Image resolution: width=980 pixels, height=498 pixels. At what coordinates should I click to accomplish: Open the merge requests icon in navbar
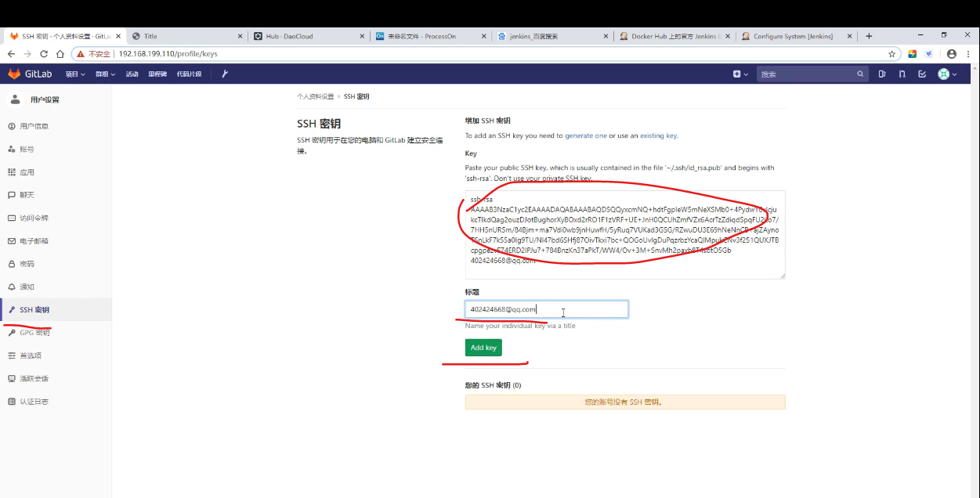902,74
